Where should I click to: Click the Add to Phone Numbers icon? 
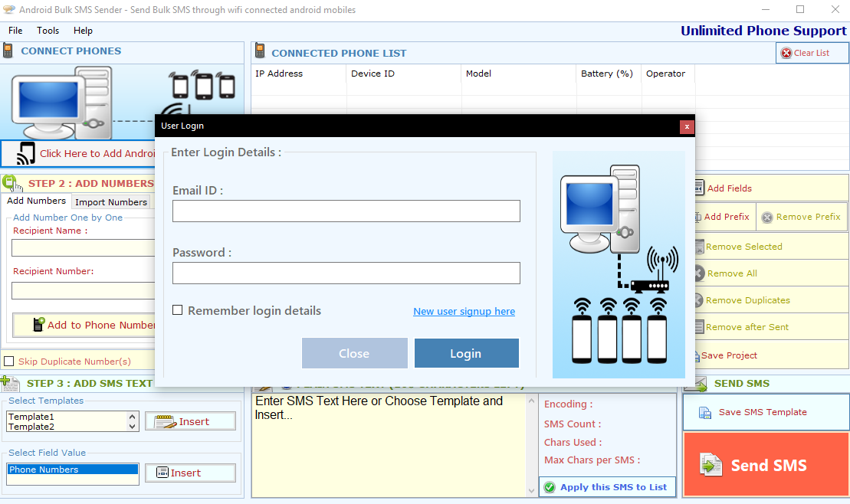click(x=39, y=325)
